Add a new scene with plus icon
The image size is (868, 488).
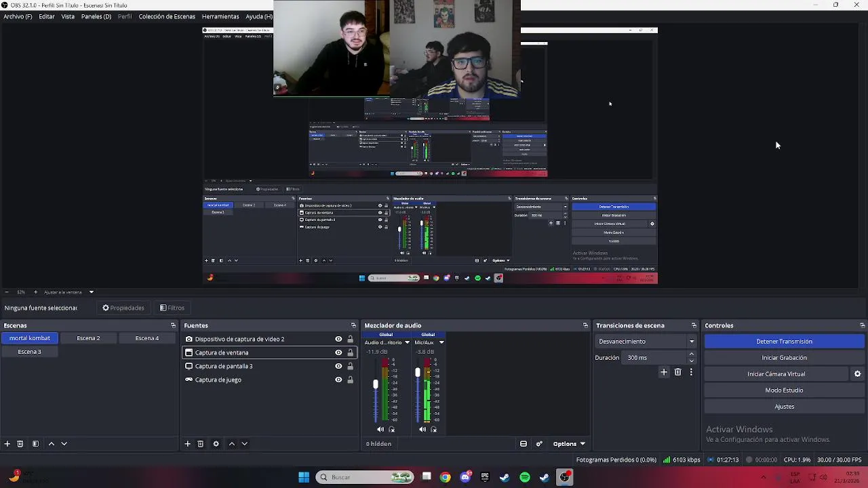coord(7,444)
